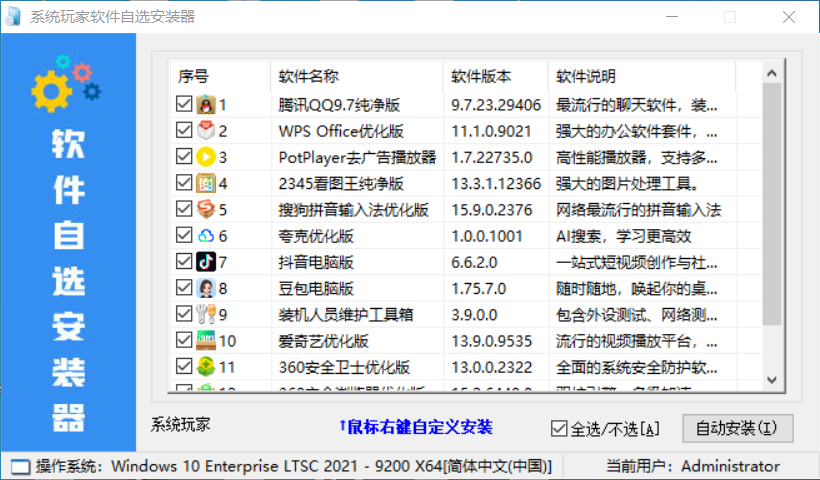Uncheck the 装机人员维护工具箱 checkbox
The height and width of the screenshot is (480, 820).
pos(183,315)
